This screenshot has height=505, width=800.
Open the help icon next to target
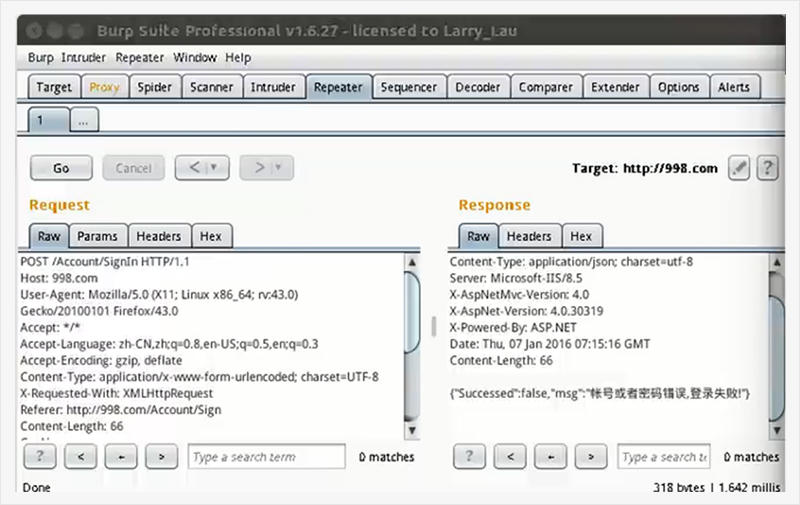[767, 168]
